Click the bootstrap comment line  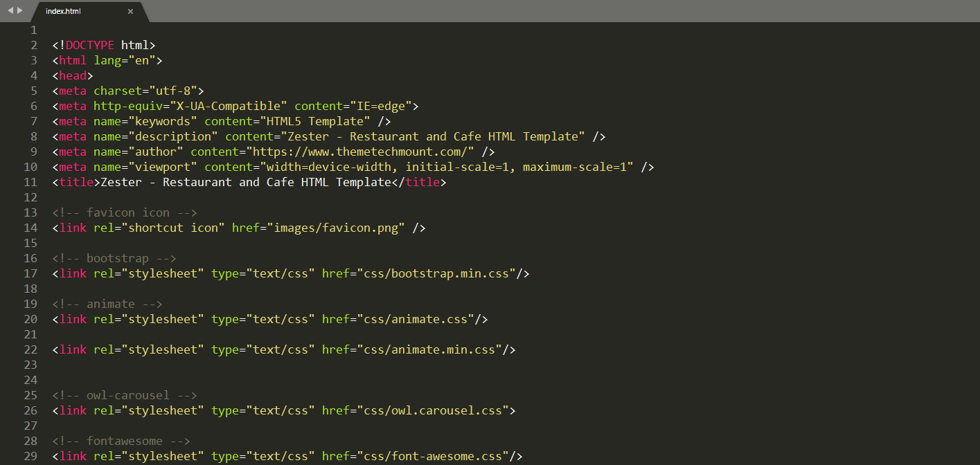click(x=114, y=258)
